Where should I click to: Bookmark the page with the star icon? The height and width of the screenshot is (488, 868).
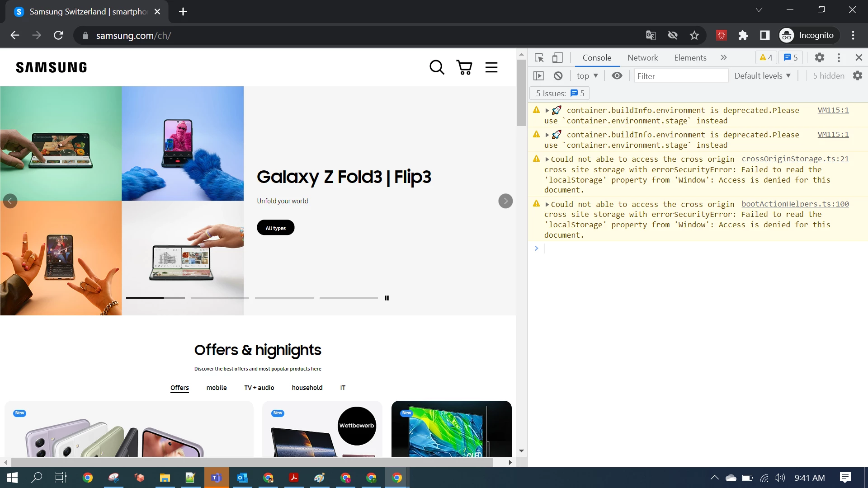[694, 35]
